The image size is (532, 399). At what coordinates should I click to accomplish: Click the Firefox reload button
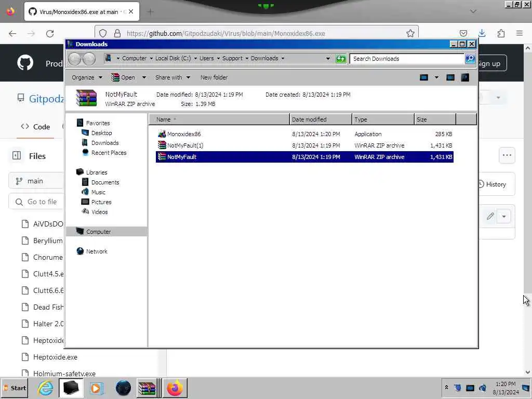[50, 34]
